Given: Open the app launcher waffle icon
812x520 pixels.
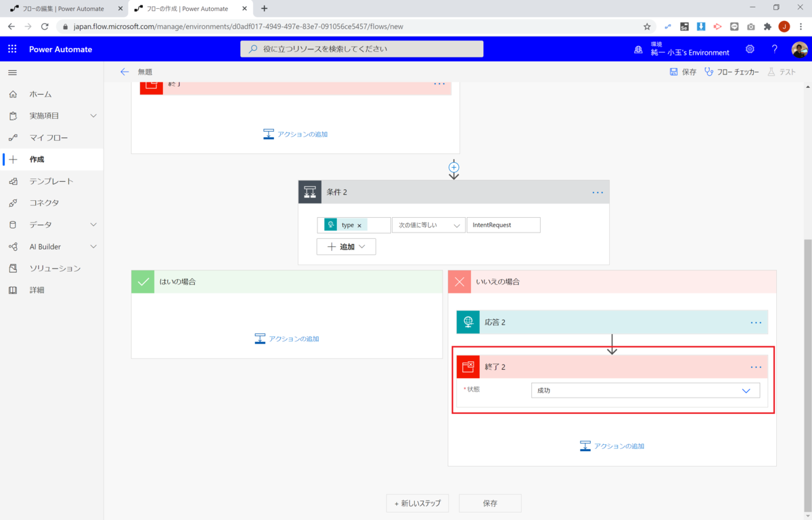Looking at the screenshot, I should [12, 49].
